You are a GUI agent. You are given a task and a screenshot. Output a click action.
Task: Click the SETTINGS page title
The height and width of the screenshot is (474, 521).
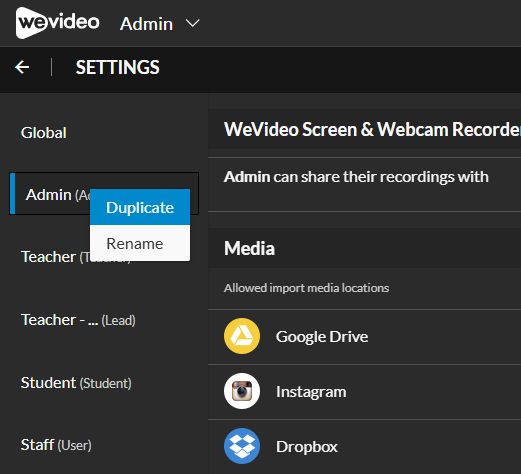point(118,67)
